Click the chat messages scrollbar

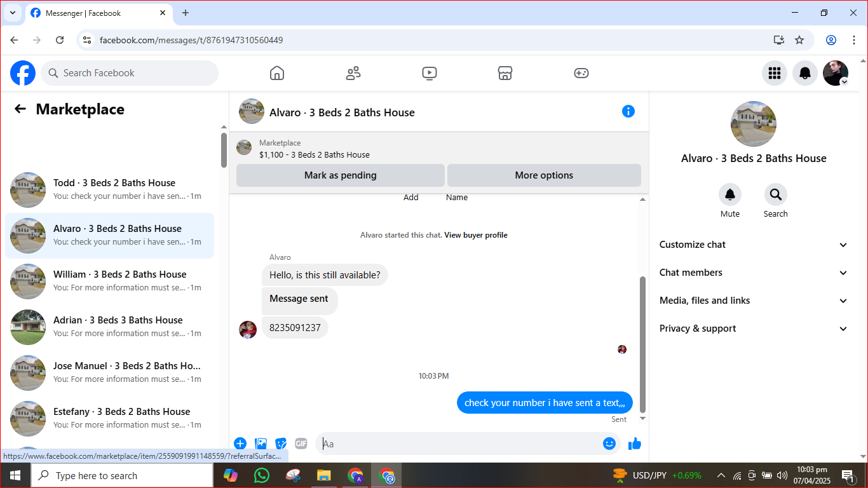642,344
